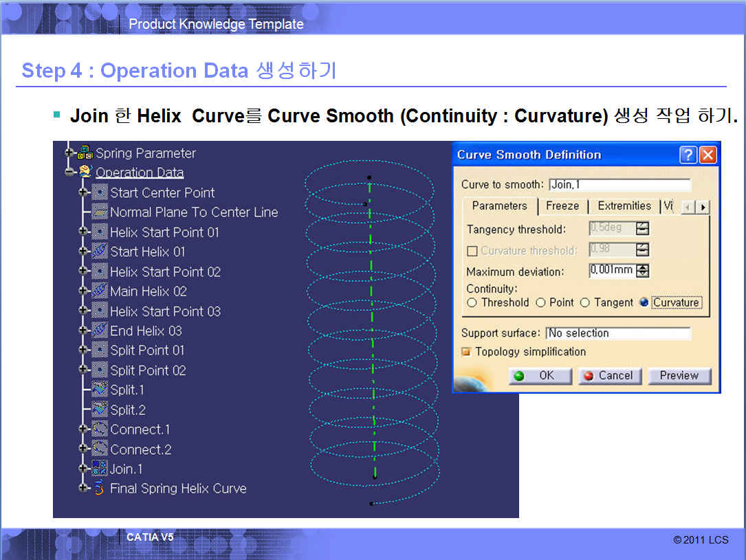Screen dimensions: 746x560
Task: Select the Start Helix 01 curve icon
Action: click(100, 251)
